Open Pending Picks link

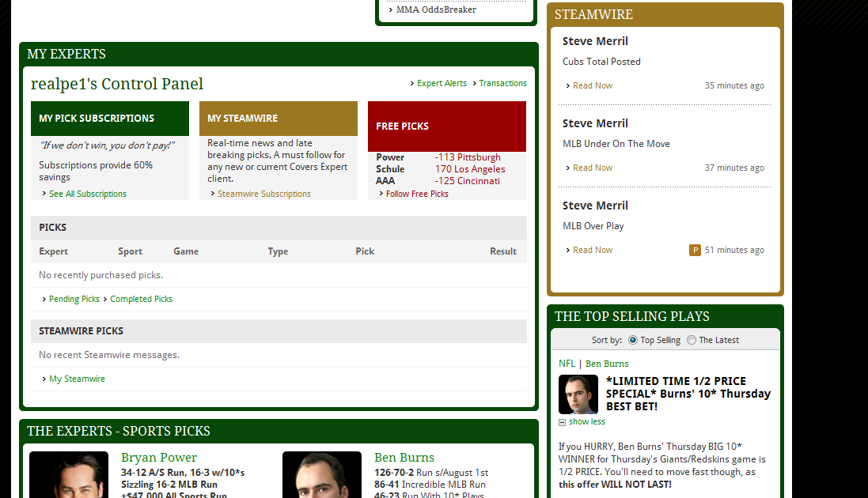click(74, 299)
